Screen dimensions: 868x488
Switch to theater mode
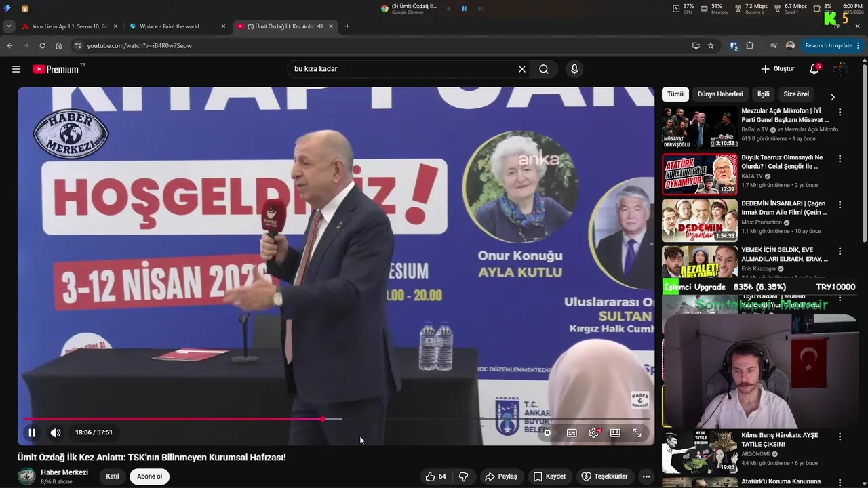[615, 433]
